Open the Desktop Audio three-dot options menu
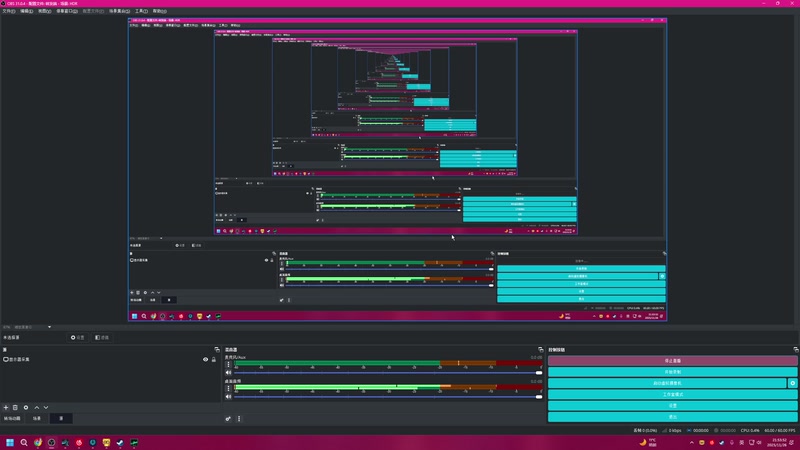Image resolution: width=800 pixels, height=450 pixels. coord(228,389)
